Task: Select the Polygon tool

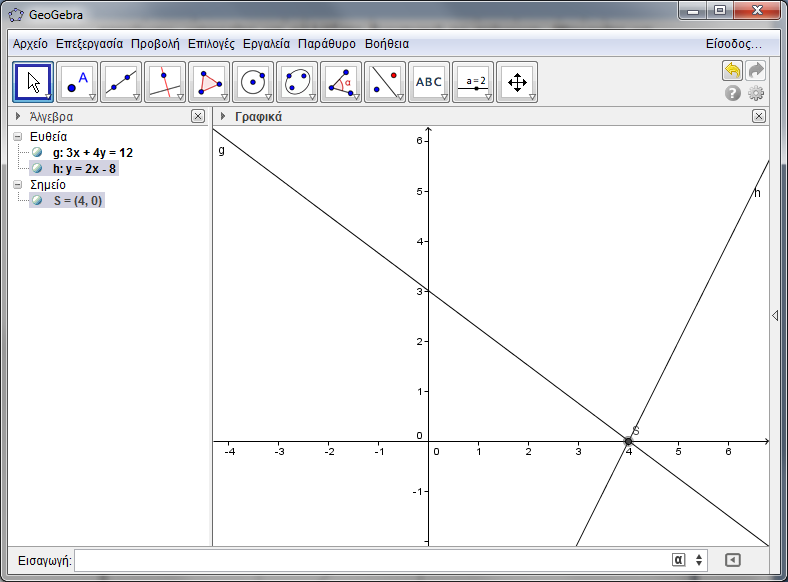Action: click(209, 82)
